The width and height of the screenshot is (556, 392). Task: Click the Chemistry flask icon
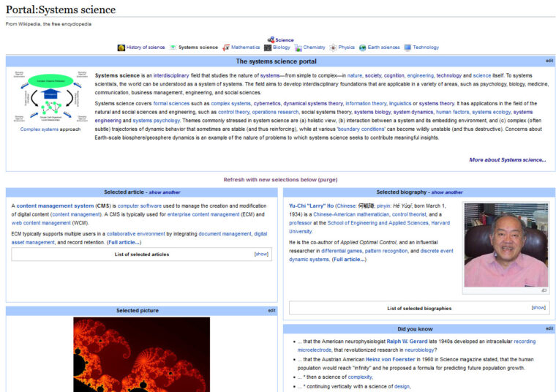298,48
